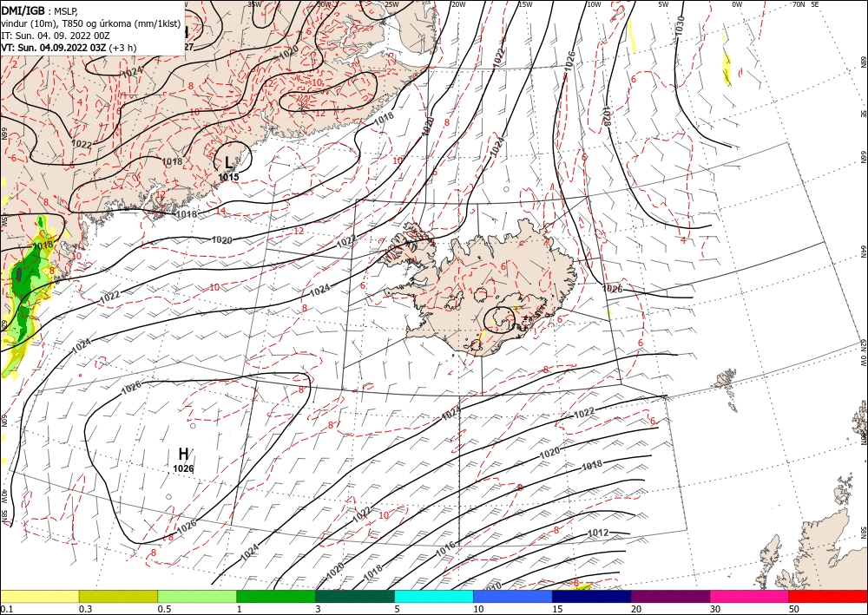Click the olive 0.3 mm legend swatch

118,596
